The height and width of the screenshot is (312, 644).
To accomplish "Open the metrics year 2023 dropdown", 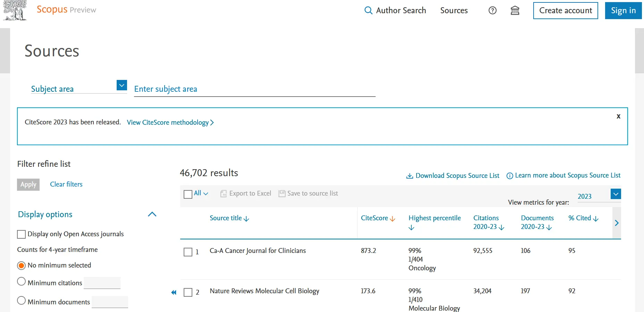I will [x=616, y=194].
